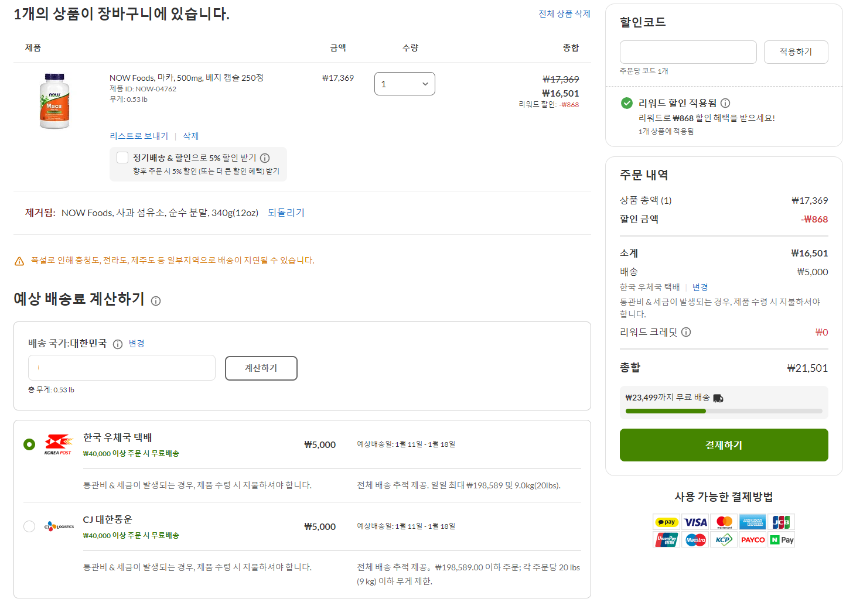Select CJ 대한통운 shipping radio button

point(29,526)
